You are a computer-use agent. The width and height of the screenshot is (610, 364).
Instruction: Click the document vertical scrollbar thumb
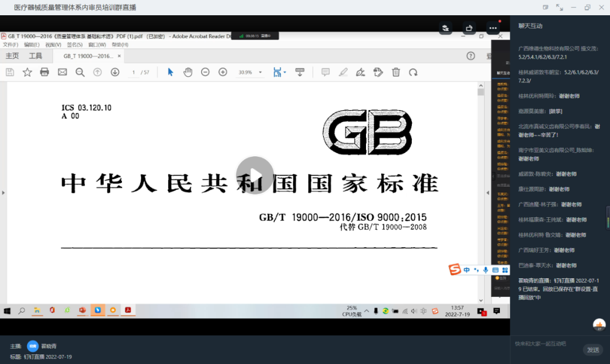click(x=481, y=92)
